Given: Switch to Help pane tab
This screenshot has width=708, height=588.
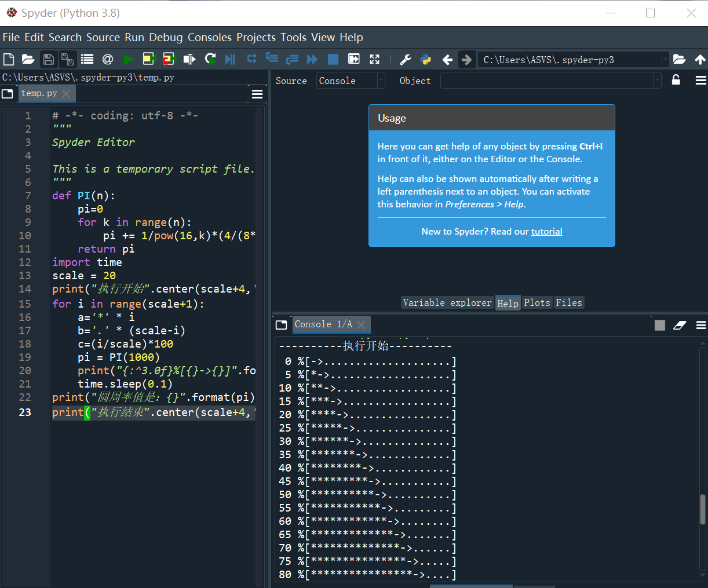Looking at the screenshot, I should tap(508, 303).
